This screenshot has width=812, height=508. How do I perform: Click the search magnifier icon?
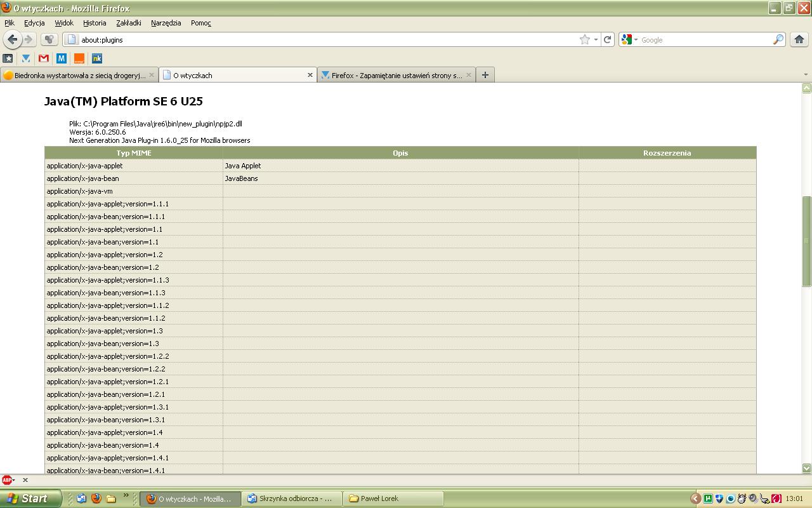click(x=778, y=39)
